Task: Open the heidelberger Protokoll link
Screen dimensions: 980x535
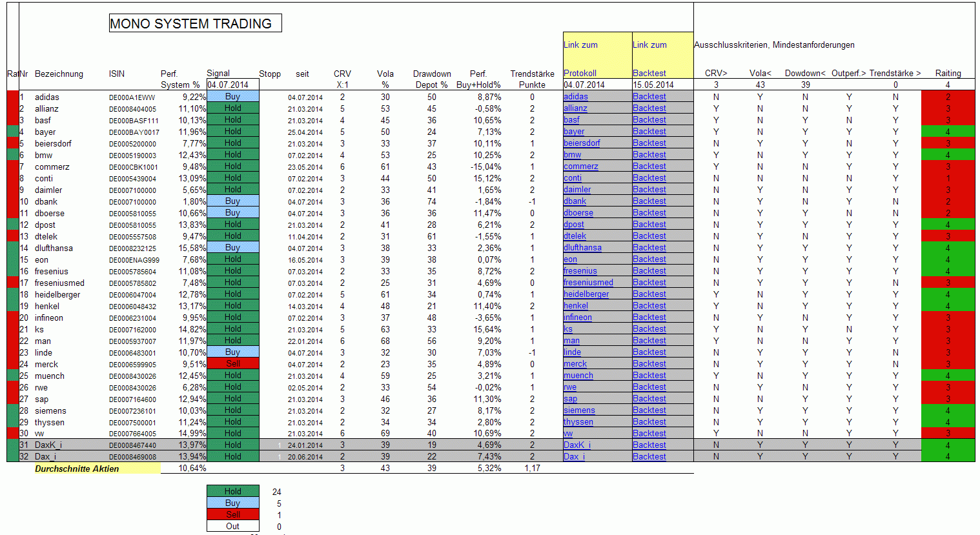Action: point(586,294)
